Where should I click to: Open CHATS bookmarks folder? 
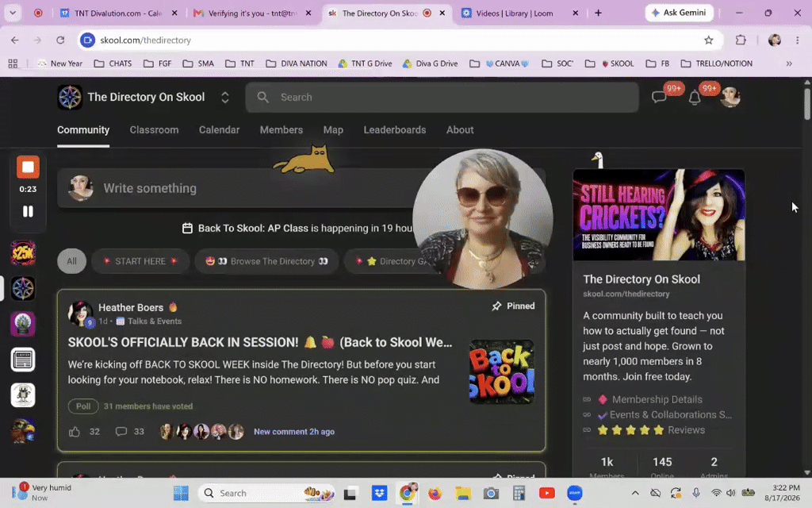(113, 63)
